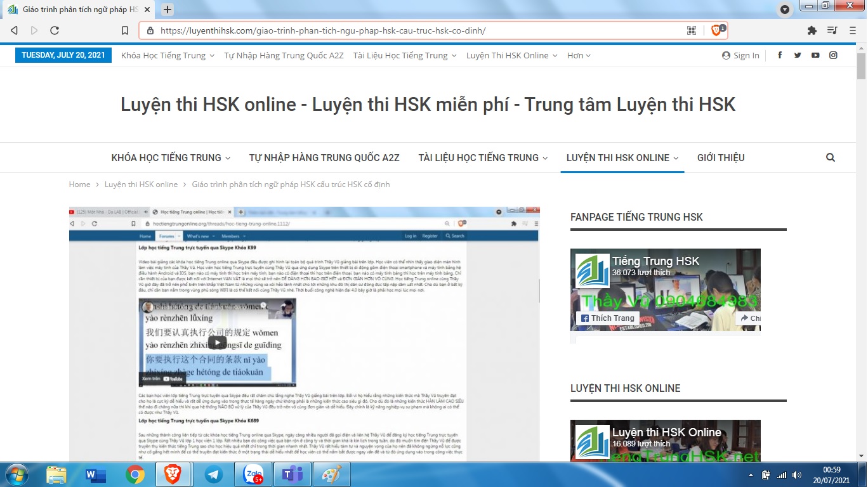Click the search magnifier in navigation bar

click(x=831, y=158)
